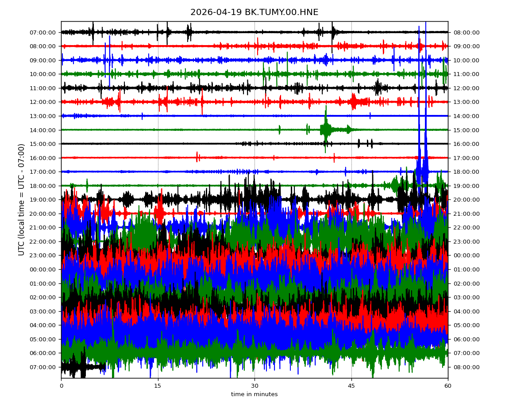Select the 0 tick on x-axis
509x420 pixels.
coord(61,386)
